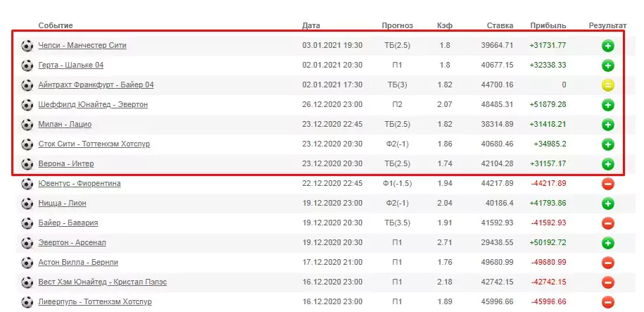644x312 pixels.
Task: Open the Сток Сити - Тоттенхэм Хотспур link
Action: point(94,144)
